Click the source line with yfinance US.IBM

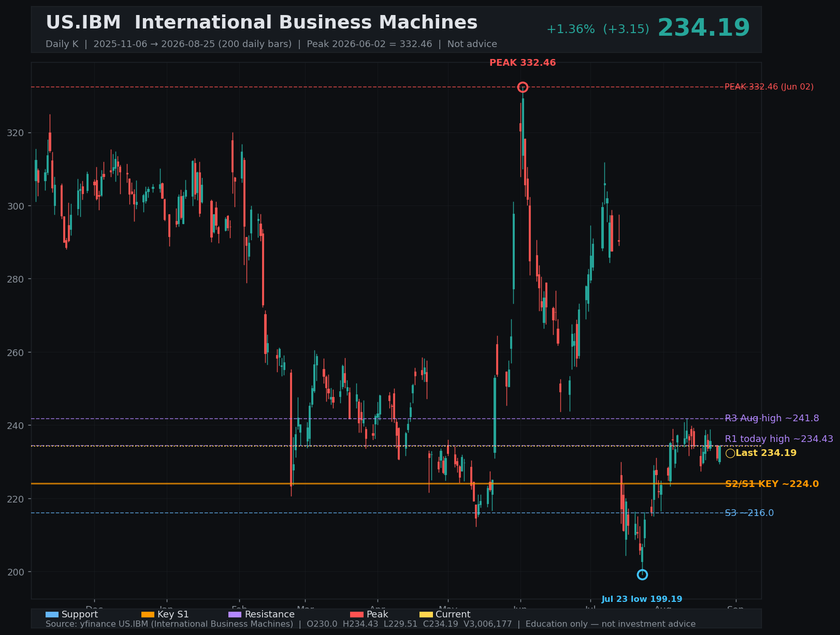pyautogui.click(x=370, y=624)
